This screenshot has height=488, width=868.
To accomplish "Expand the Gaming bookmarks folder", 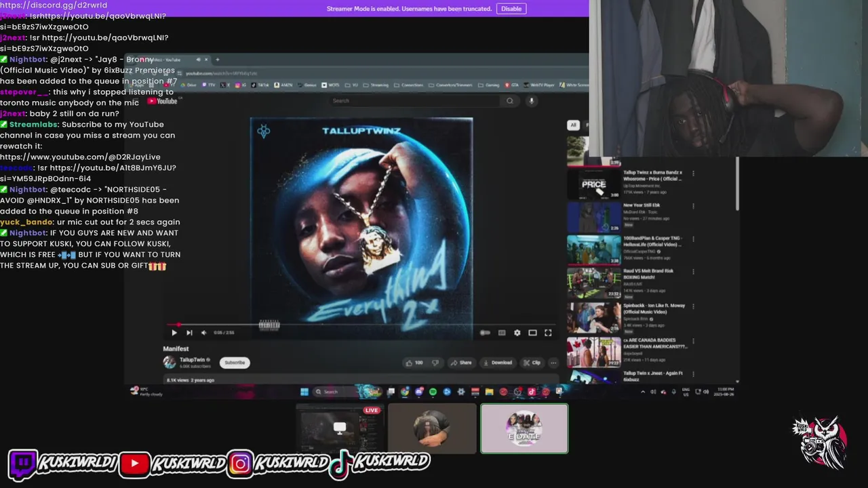I will (x=489, y=85).
